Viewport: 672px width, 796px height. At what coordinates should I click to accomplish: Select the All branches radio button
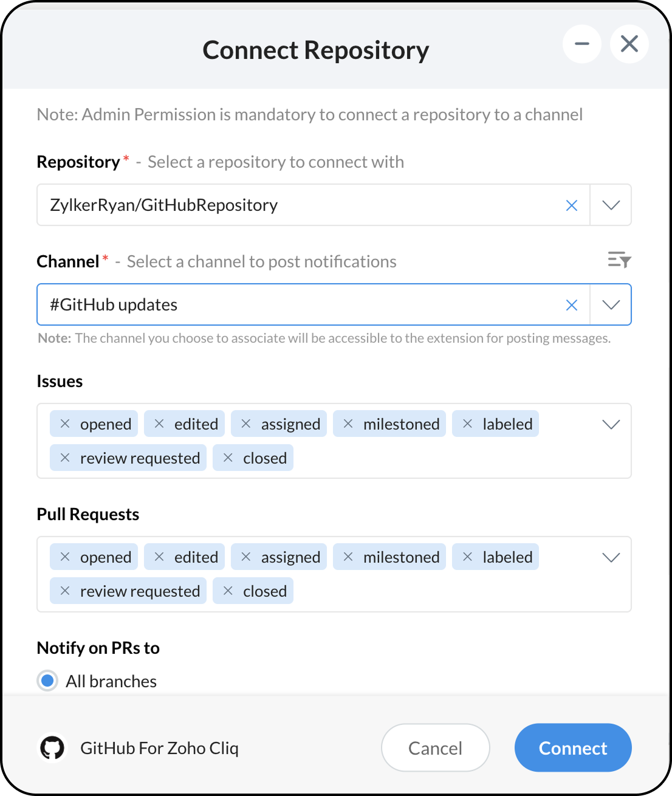pos(47,681)
